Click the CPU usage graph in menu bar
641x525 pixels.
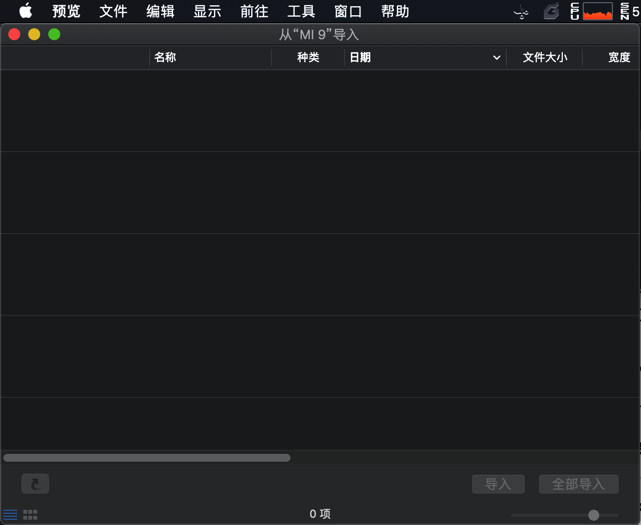pyautogui.click(x=598, y=12)
